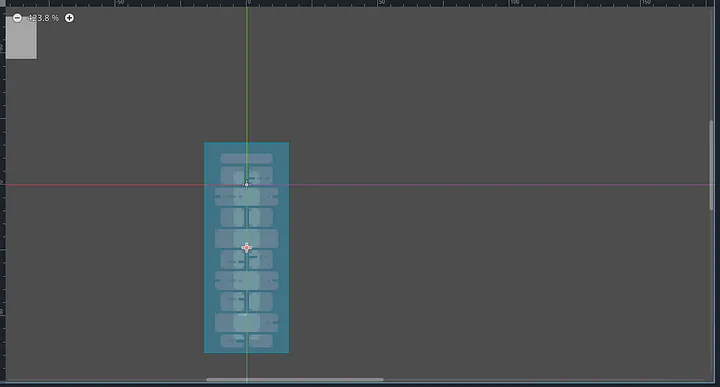720x387 pixels.
Task: Click the zoom out minus icon
Action: [17, 18]
